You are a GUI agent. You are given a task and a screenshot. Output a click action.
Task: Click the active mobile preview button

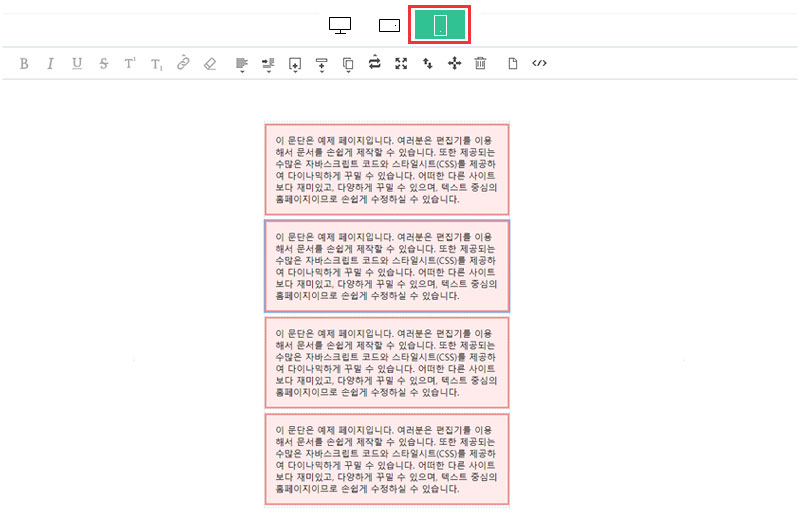[x=440, y=25]
